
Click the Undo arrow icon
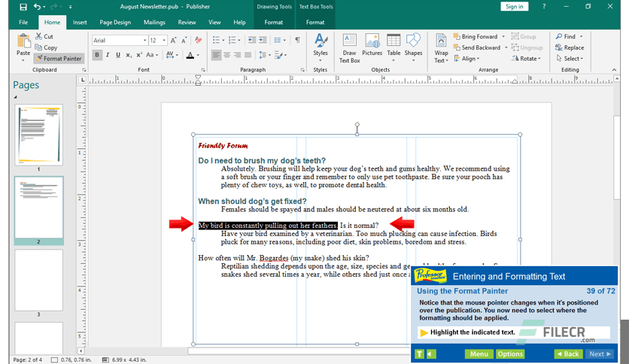click(x=38, y=7)
